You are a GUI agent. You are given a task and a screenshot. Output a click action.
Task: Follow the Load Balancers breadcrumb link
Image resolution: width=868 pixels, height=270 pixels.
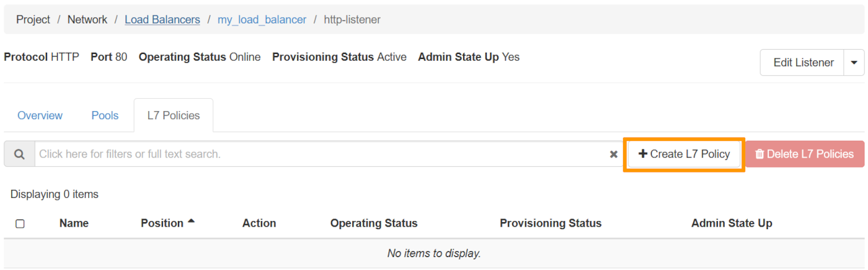[162, 20]
